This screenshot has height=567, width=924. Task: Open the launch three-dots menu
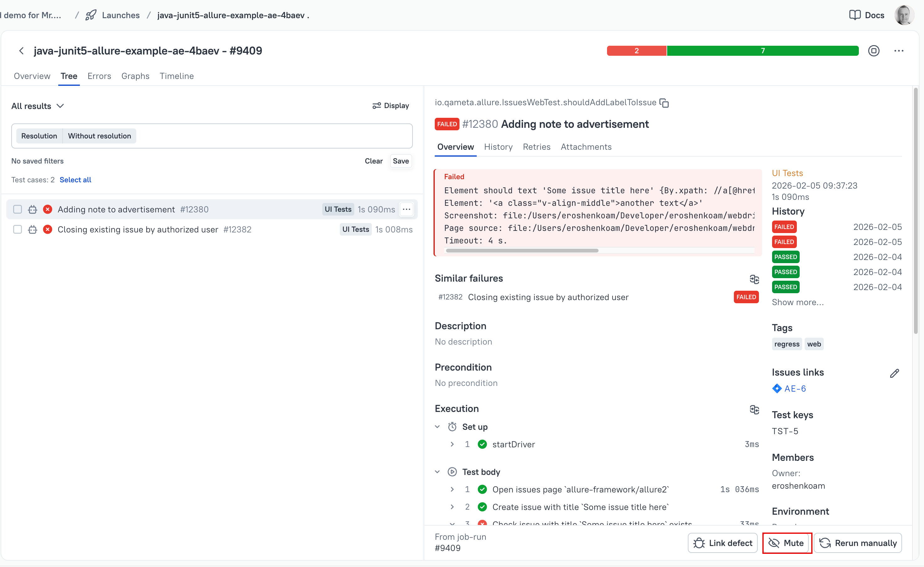pyautogui.click(x=899, y=51)
